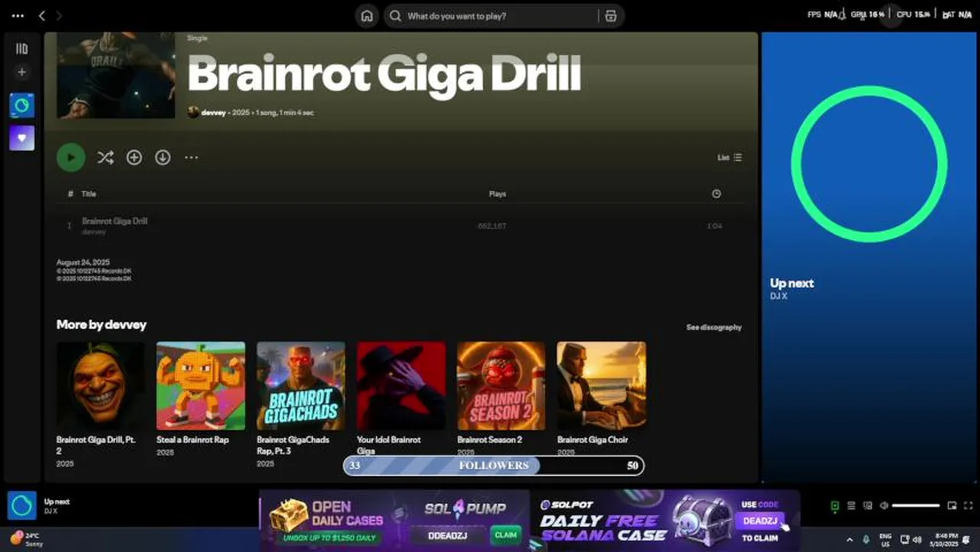Image resolution: width=980 pixels, height=552 pixels.
Task: Open the DJ playlist tile in sidebar
Action: tap(21, 105)
